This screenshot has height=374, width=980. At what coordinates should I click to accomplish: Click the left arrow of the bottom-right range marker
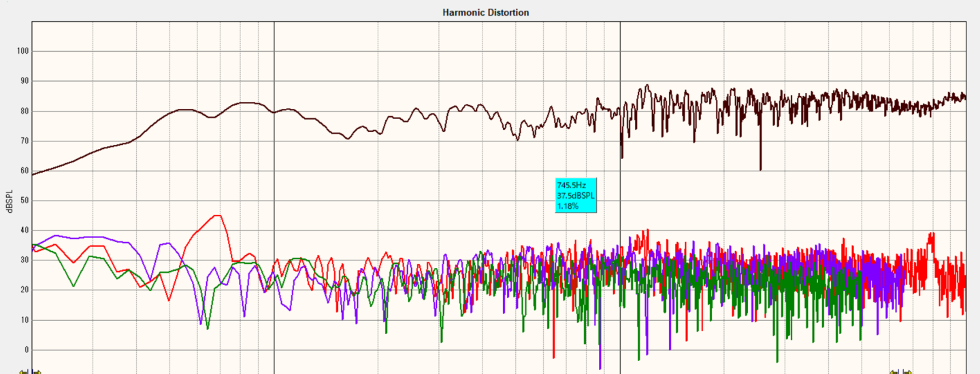[x=894, y=371]
